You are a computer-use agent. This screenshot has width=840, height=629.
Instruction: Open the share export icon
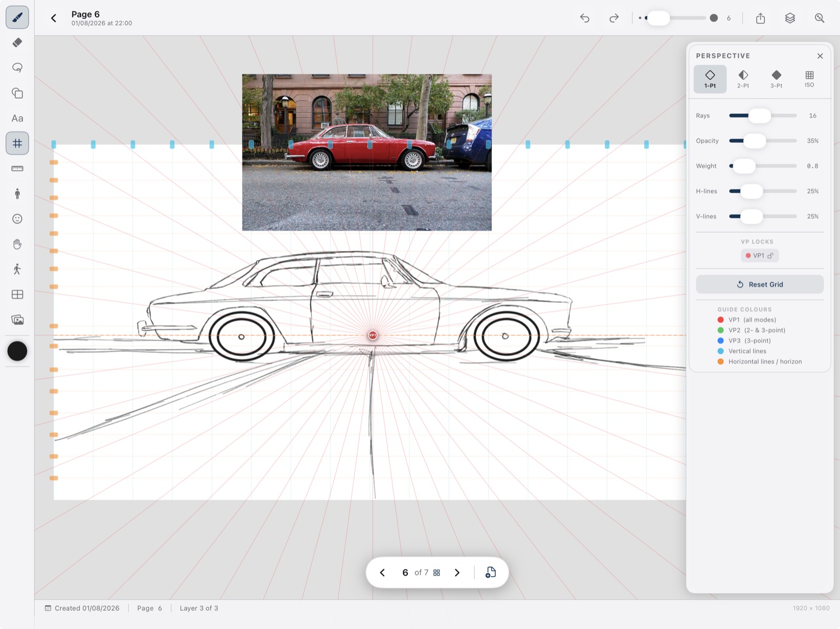click(x=760, y=18)
